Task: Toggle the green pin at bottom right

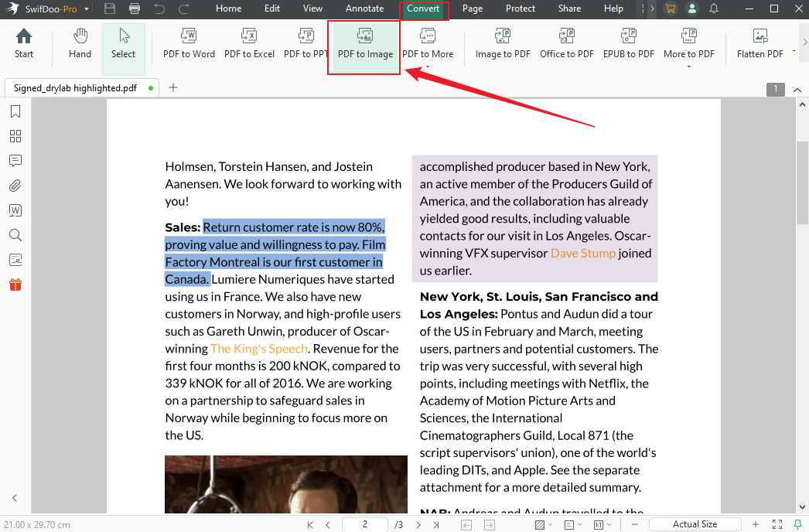Action: point(799,524)
